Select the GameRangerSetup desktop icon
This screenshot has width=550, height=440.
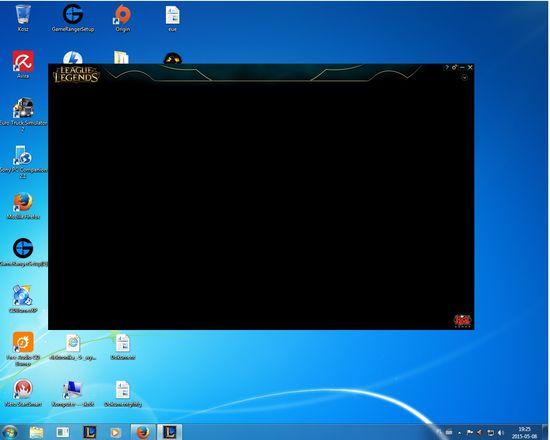pos(73,18)
